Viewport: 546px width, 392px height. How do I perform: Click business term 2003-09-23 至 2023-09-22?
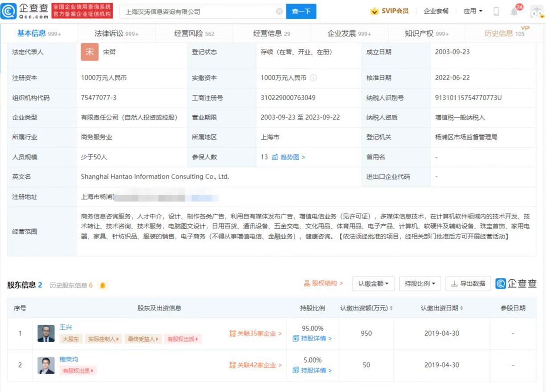pos(300,118)
